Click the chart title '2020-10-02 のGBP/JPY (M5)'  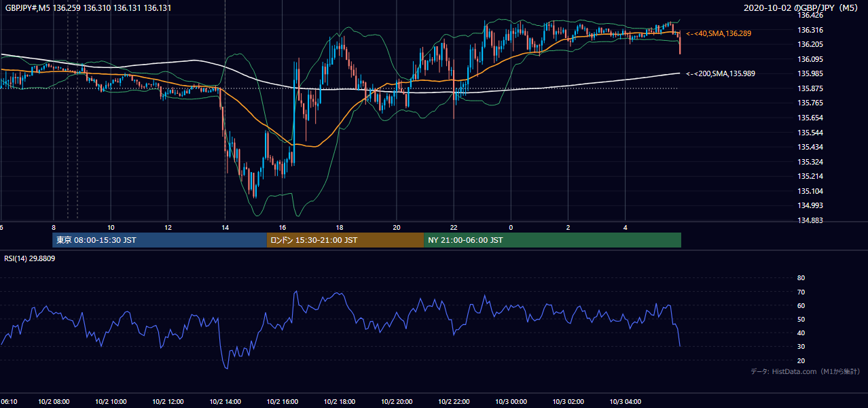pyautogui.click(x=801, y=8)
